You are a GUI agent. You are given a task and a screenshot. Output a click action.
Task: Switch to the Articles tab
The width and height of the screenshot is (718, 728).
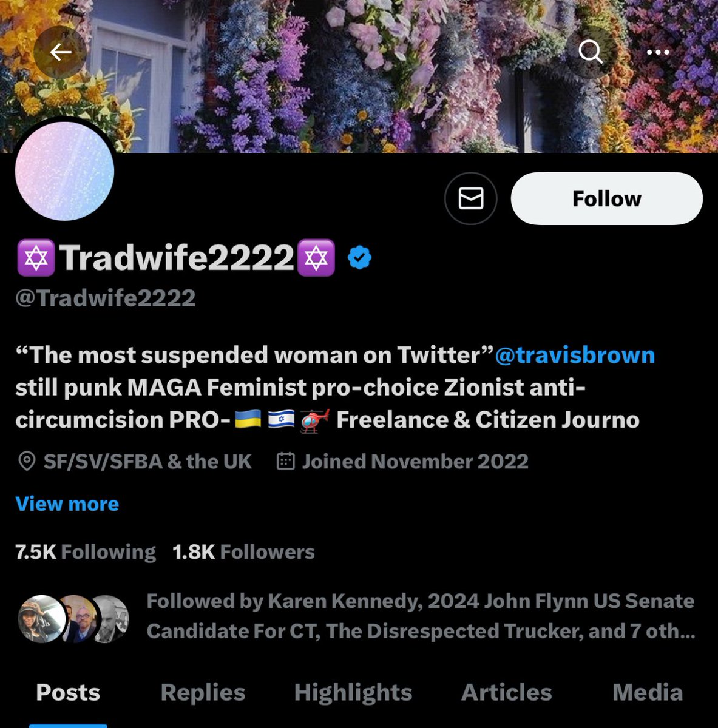click(x=507, y=693)
